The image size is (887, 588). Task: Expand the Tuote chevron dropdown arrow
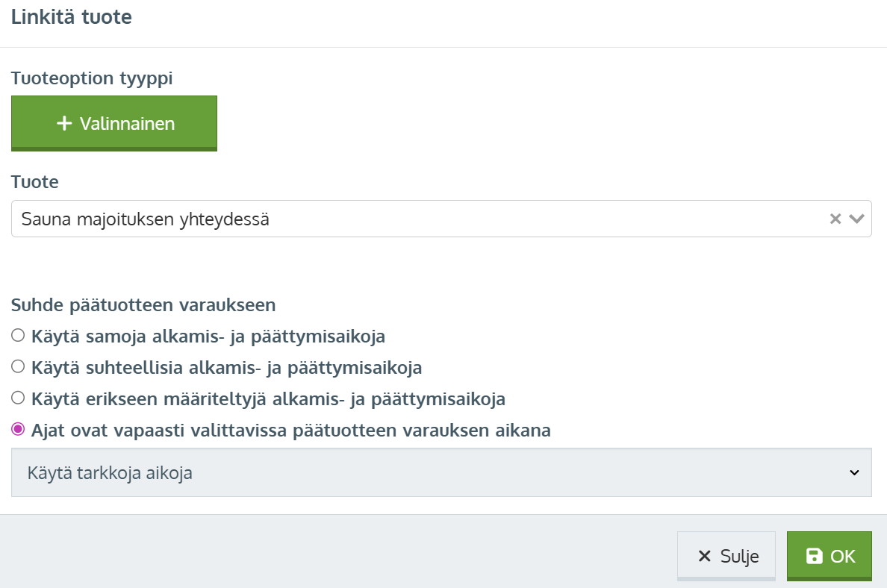coord(857,219)
